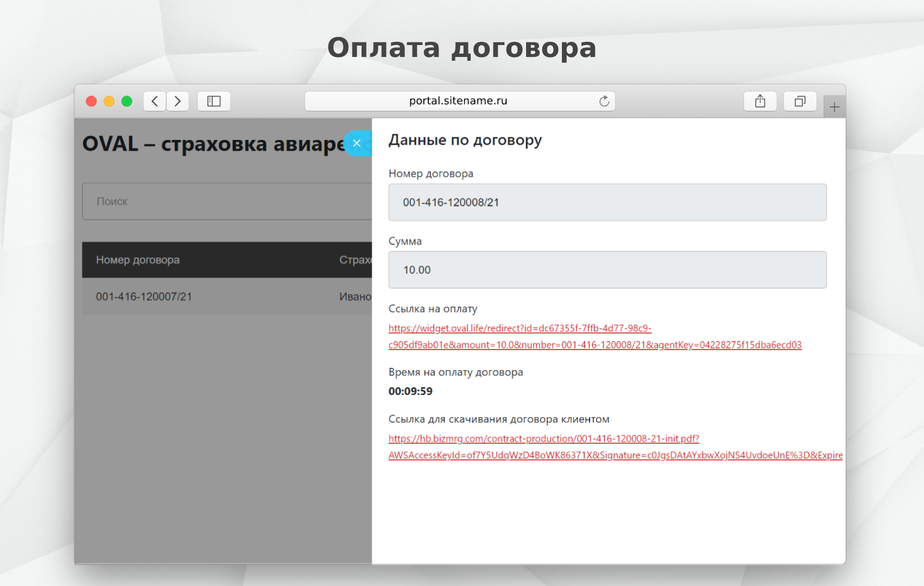924x586 pixels.
Task: Toggle the browser sidebar panel icon
Action: [214, 101]
